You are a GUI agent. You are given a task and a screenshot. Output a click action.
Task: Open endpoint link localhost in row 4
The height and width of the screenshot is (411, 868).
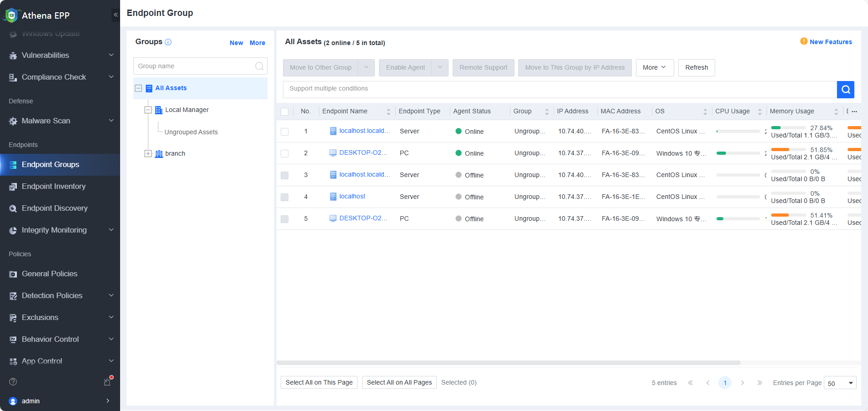[x=352, y=196]
